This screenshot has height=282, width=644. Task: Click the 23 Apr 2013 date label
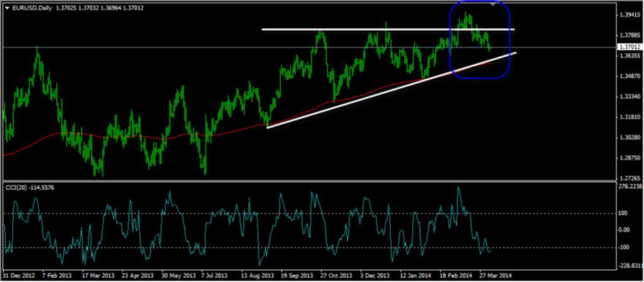click(136, 274)
